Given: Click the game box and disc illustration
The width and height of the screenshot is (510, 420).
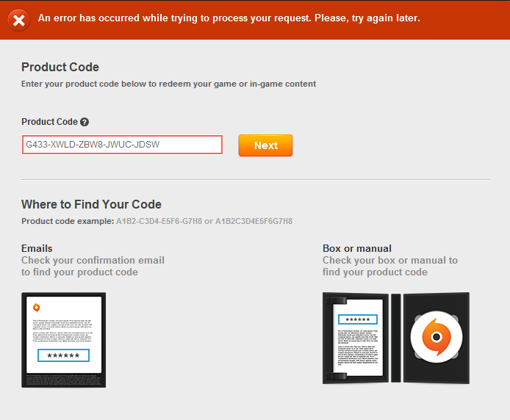Looking at the screenshot, I should 396,338.
